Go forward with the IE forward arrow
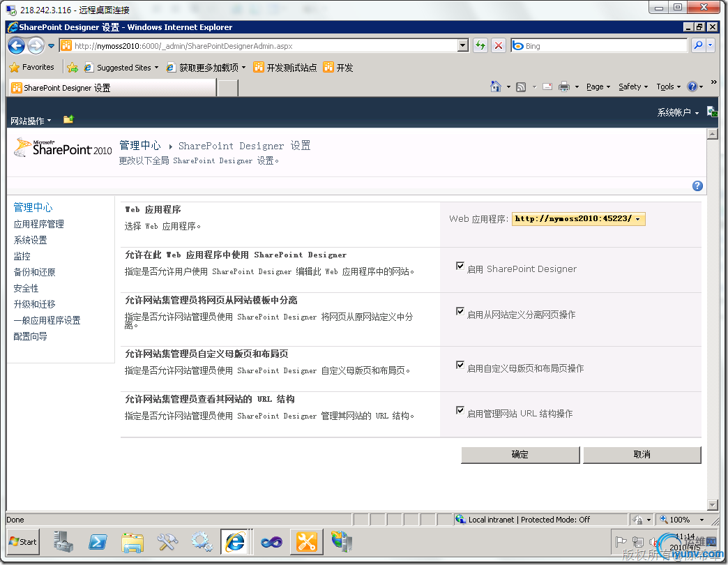The height and width of the screenshot is (565, 728). [x=36, y=45]
